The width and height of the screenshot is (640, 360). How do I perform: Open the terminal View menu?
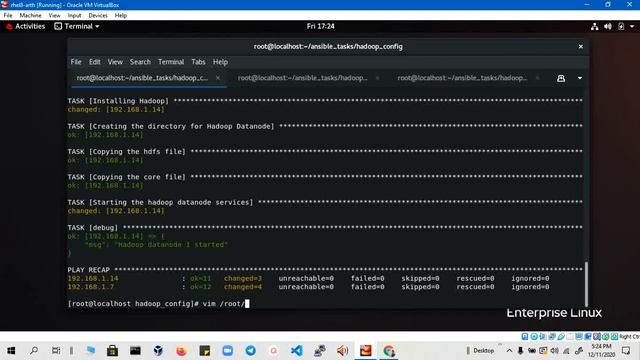(115, 62)
